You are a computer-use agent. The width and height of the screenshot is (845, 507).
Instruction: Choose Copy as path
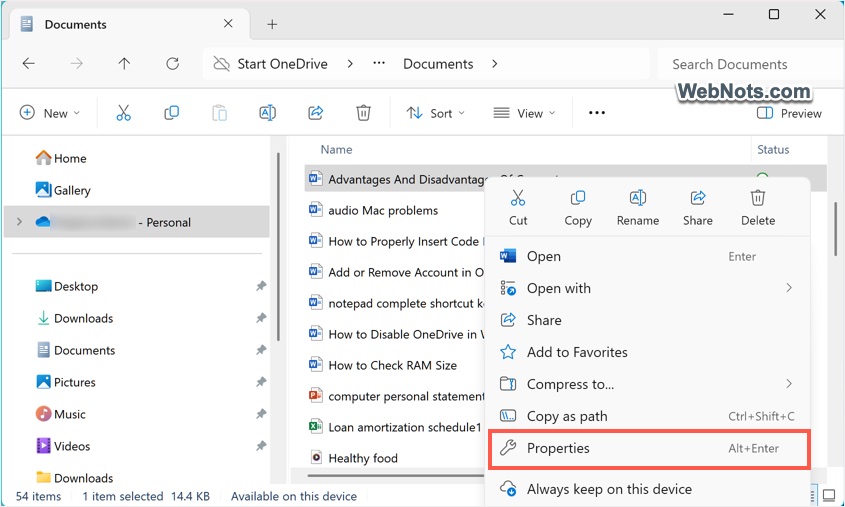[x=649, y=416]
